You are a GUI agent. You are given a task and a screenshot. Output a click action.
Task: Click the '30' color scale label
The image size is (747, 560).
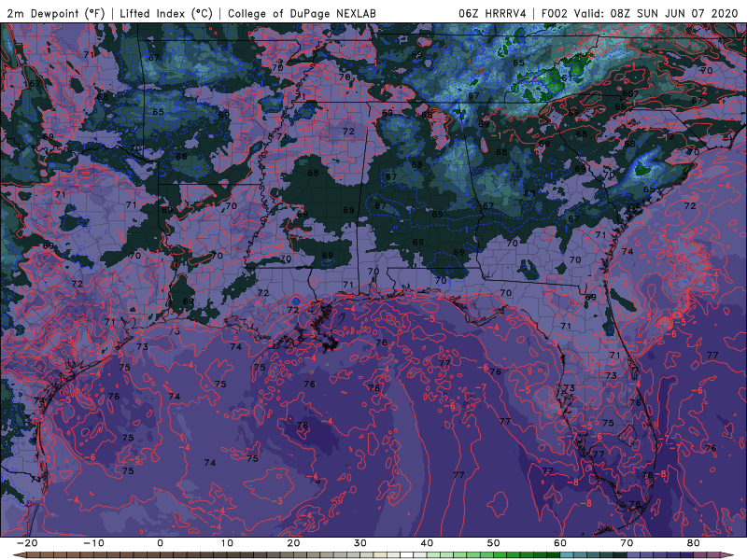click(x=360, y=543)
